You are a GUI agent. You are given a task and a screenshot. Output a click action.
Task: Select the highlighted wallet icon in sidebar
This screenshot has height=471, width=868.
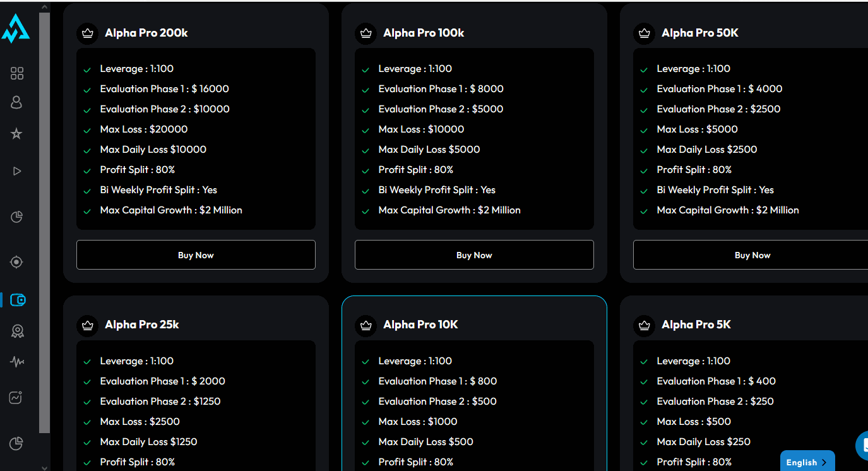click(18, 300)
